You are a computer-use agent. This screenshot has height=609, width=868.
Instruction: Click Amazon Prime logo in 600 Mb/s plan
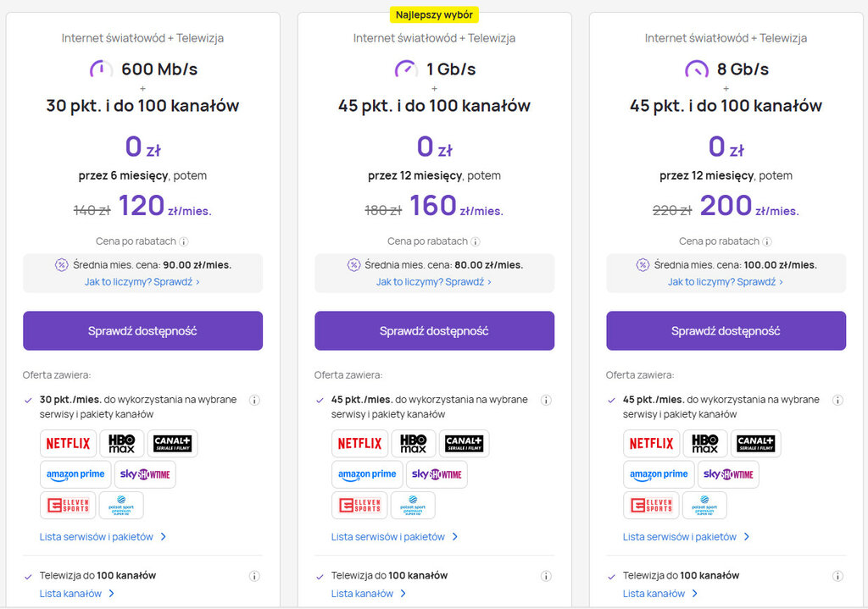[x=76, y=474]
